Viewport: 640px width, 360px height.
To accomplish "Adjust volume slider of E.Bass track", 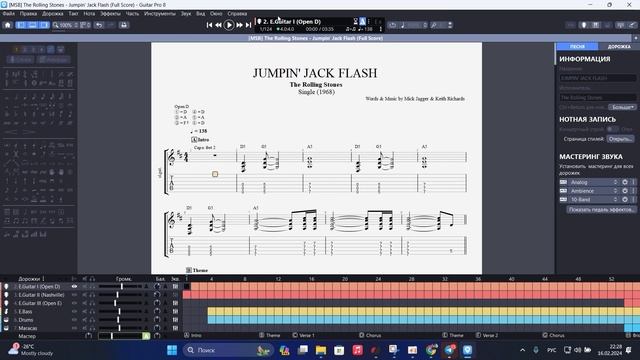I will 120,311.
